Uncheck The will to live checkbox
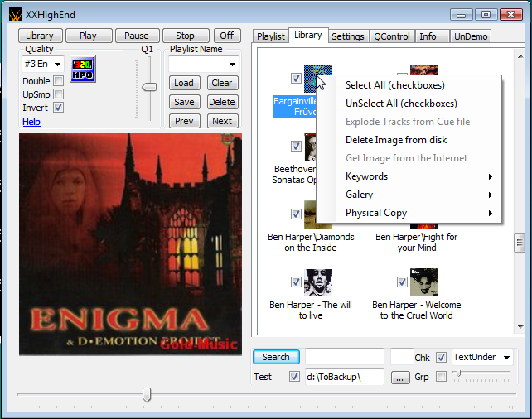Image resolution: width=532 pixels, height=419 pixels. [x=296, y=282]
